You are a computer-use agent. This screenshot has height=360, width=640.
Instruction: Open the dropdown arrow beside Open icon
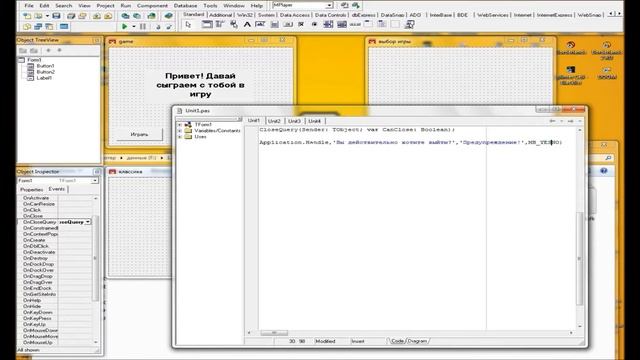(47, 16)
